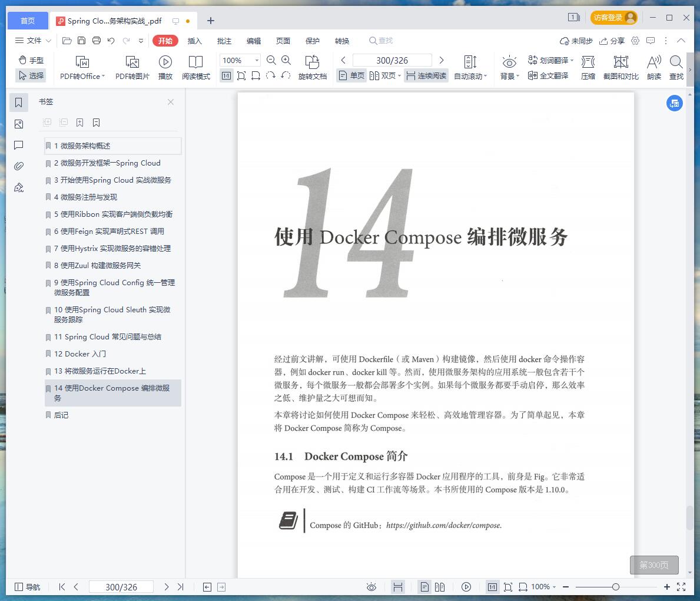Open the annotations panel in the sidebar

click(19, 145)
